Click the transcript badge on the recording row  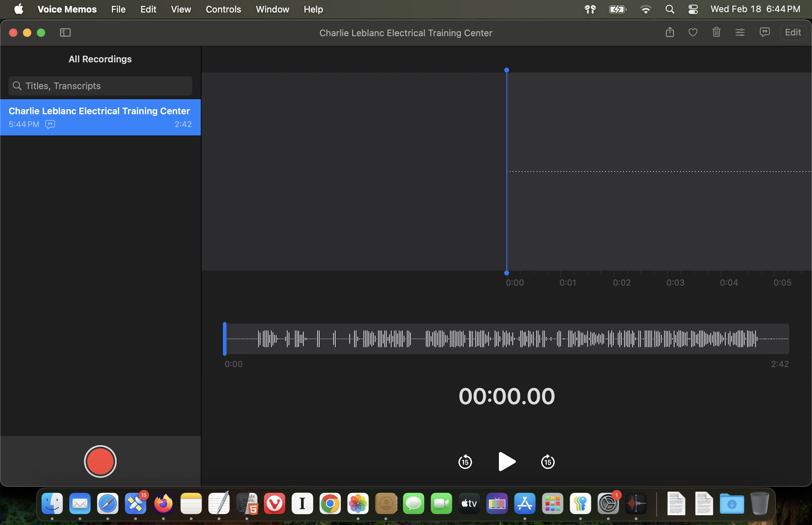pos(50,124)
